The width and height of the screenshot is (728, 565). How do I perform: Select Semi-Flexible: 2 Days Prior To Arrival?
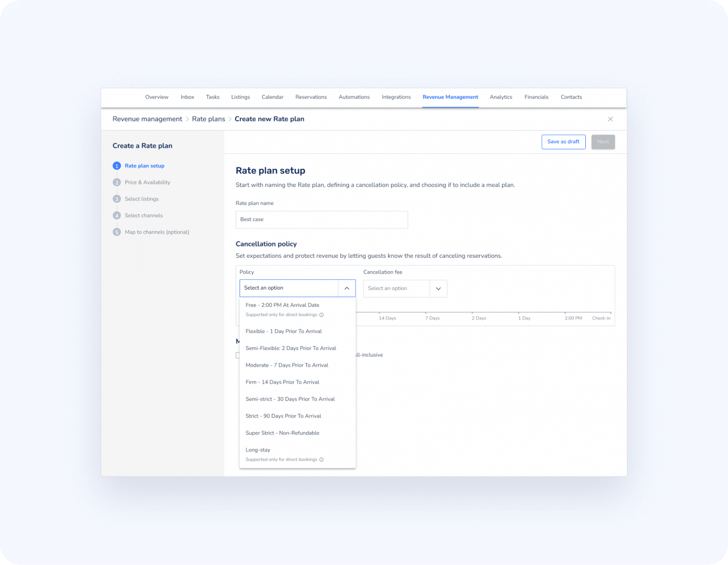pyautogui.click(x=291, y=348)
